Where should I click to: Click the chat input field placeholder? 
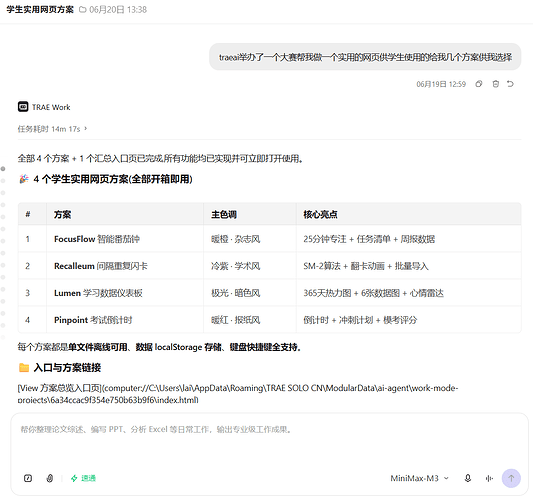pos(156,429)
